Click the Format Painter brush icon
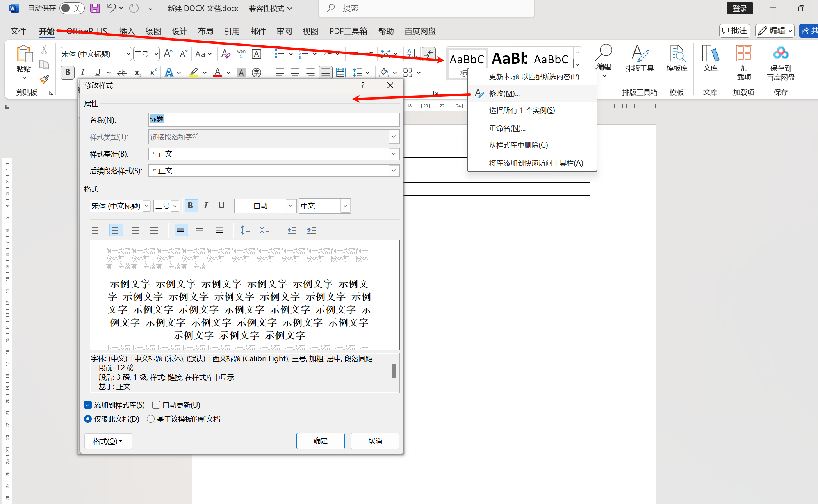Viewport: 818px width, 504px height. click(44, 80)
